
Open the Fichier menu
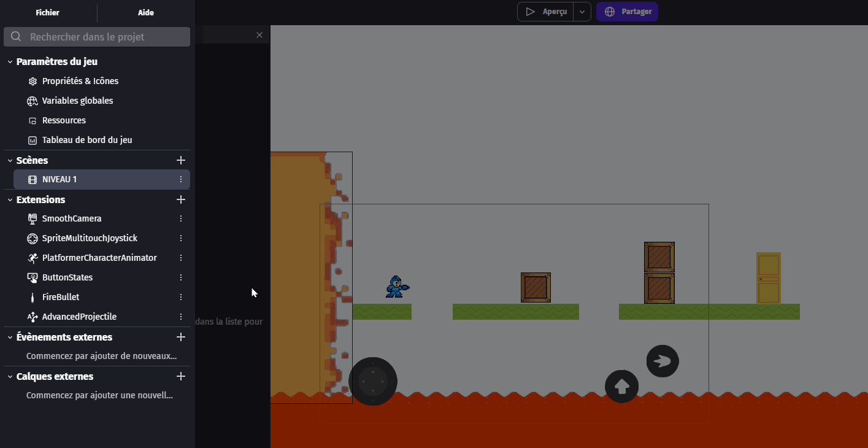click(48, 12)
